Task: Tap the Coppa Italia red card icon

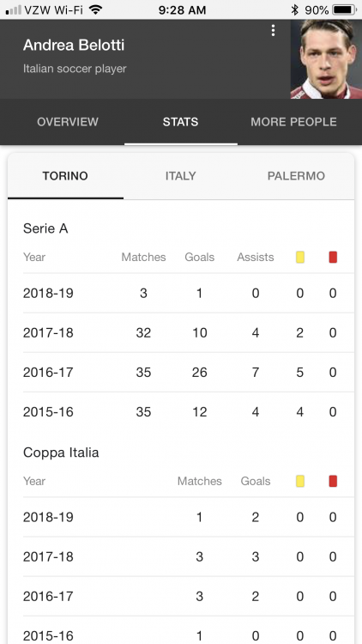Action: pyautogui.click(x=333, y=482)
